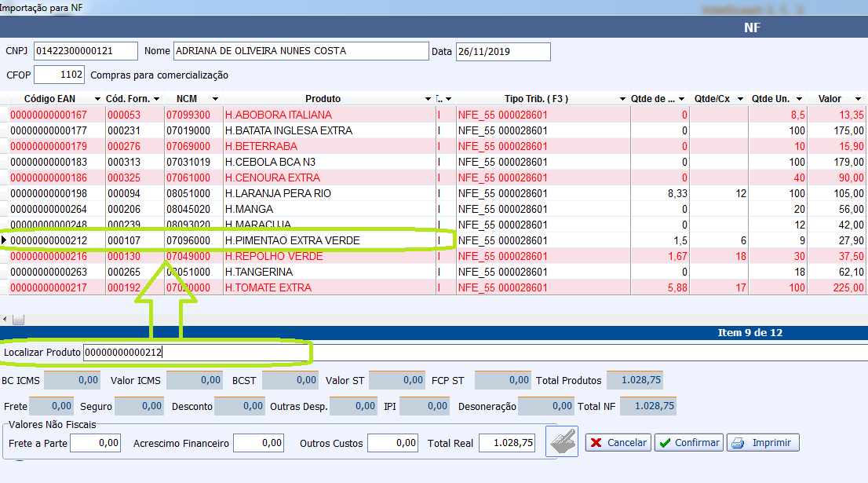This screenshot has height=483, width=868.
Task: Open the Cód. Forn. column filter arrow
Action: [157, 99]
